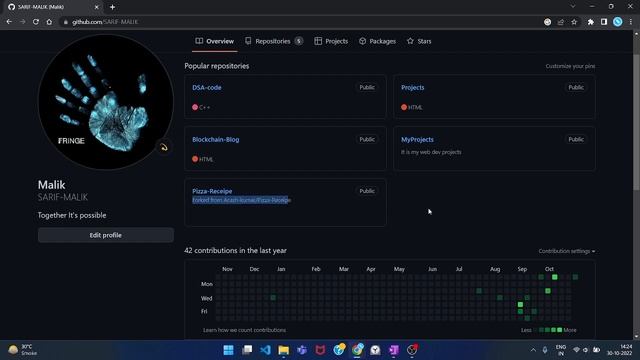Open the browser extensions puzzle icon

point(591,22)
